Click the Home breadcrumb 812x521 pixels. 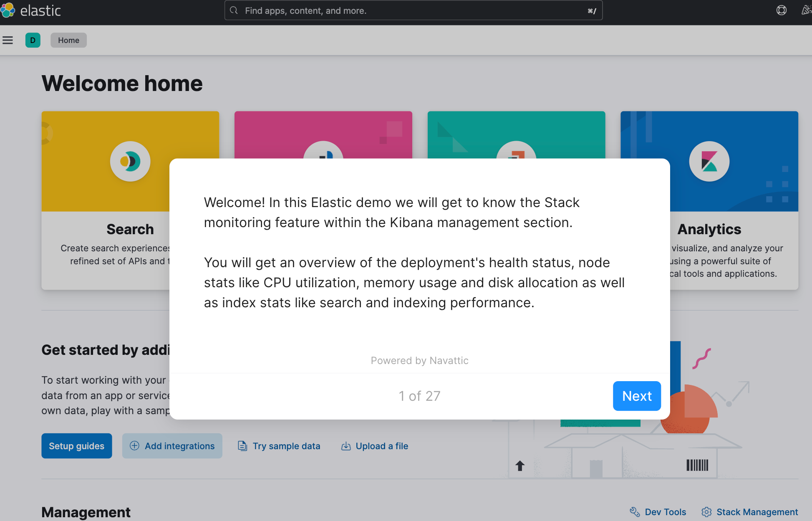point(68,40)
